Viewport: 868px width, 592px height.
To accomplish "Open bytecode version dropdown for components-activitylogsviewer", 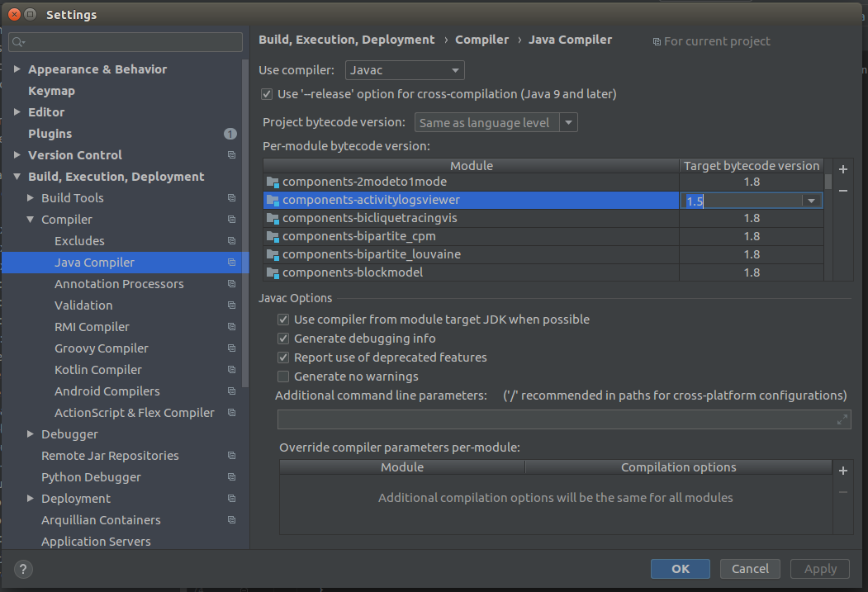I will click(x=811, y=200).
